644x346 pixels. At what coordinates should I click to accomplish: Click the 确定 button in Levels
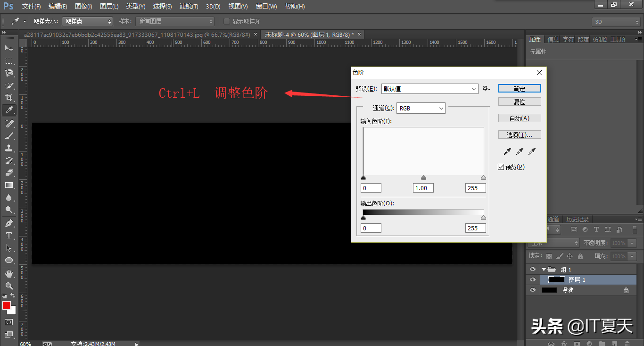click(x=519, y=89)
